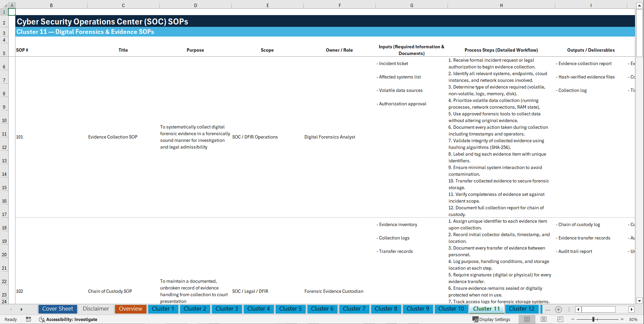The width and height of the screenshot is (644, 324).
Task: Click the horizontal scrollbar left arrow
Action: click(578, 309)
